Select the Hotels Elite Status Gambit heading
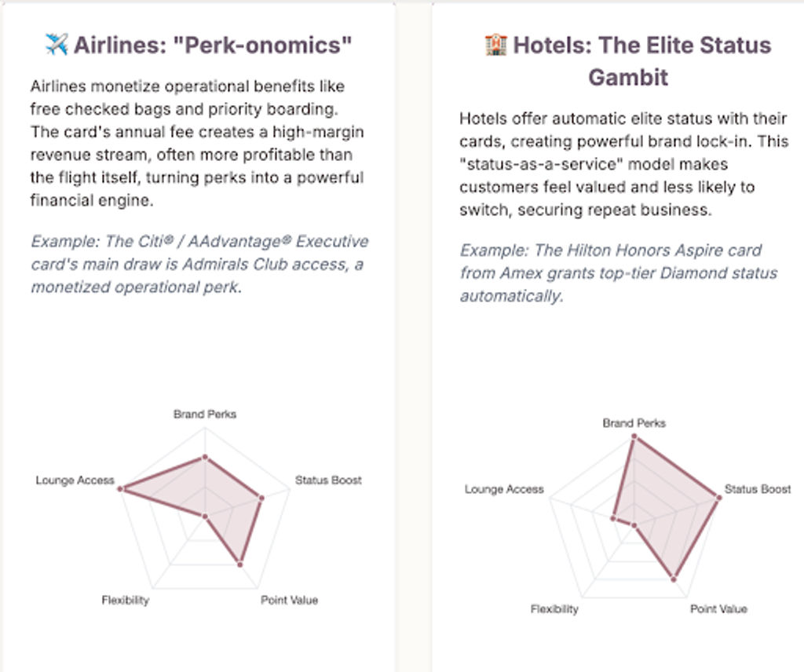 tap(628, 61)
